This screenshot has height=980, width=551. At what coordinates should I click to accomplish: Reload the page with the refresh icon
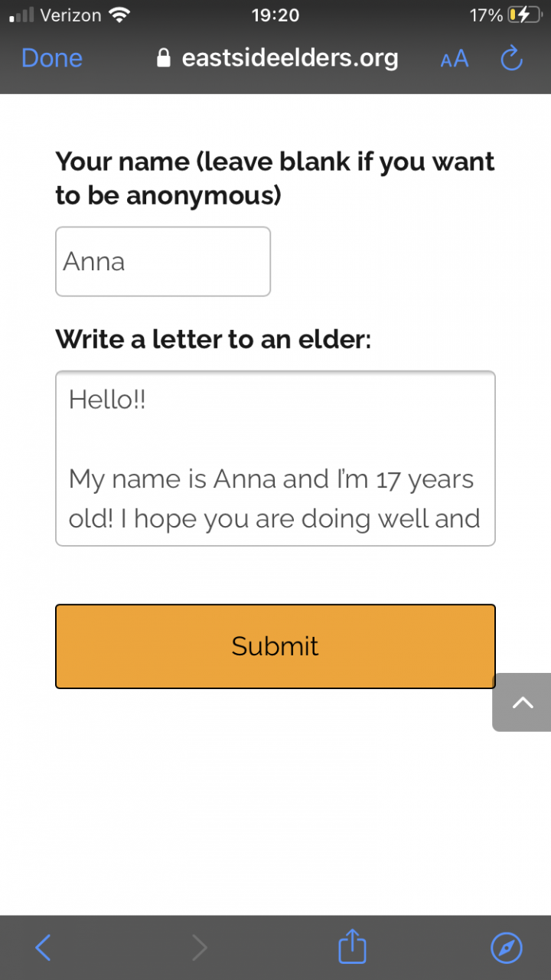[x=511, y=58]
